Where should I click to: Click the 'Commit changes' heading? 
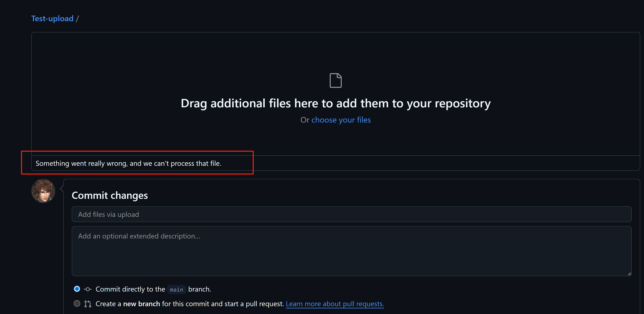click(110, 195)
